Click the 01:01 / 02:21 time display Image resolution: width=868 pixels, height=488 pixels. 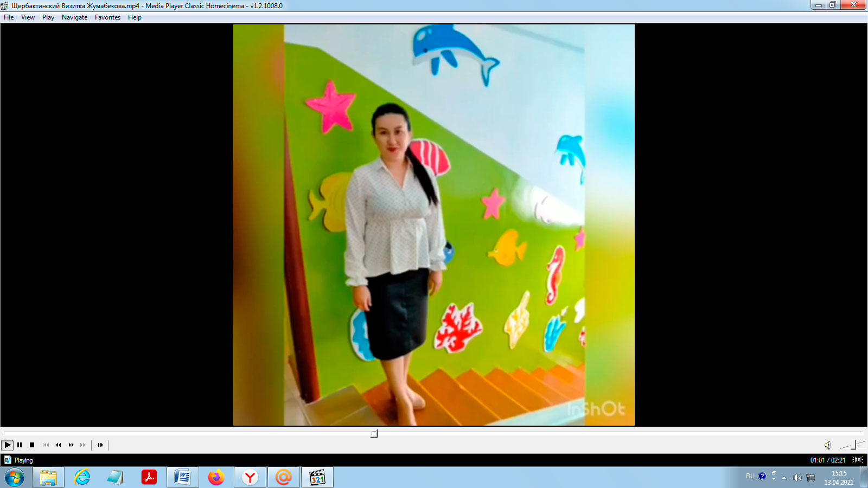click(828, 460)
